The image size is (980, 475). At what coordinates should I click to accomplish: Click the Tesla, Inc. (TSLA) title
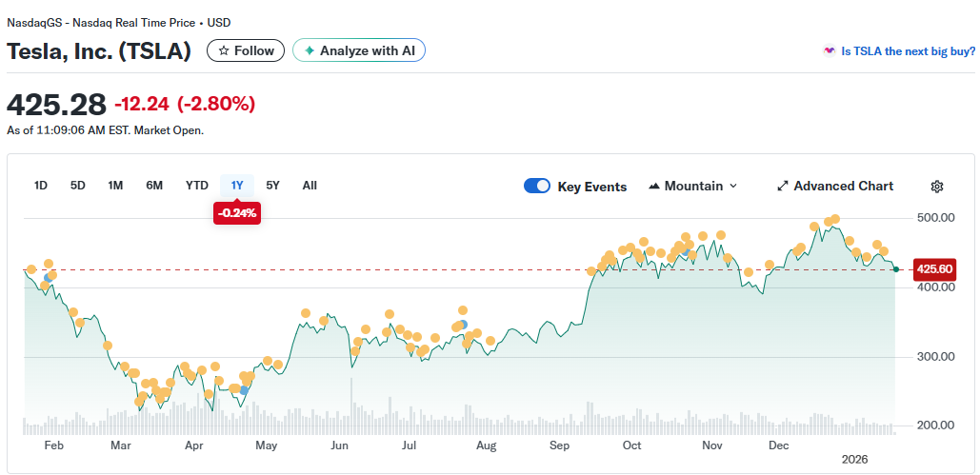coord(99,51)
